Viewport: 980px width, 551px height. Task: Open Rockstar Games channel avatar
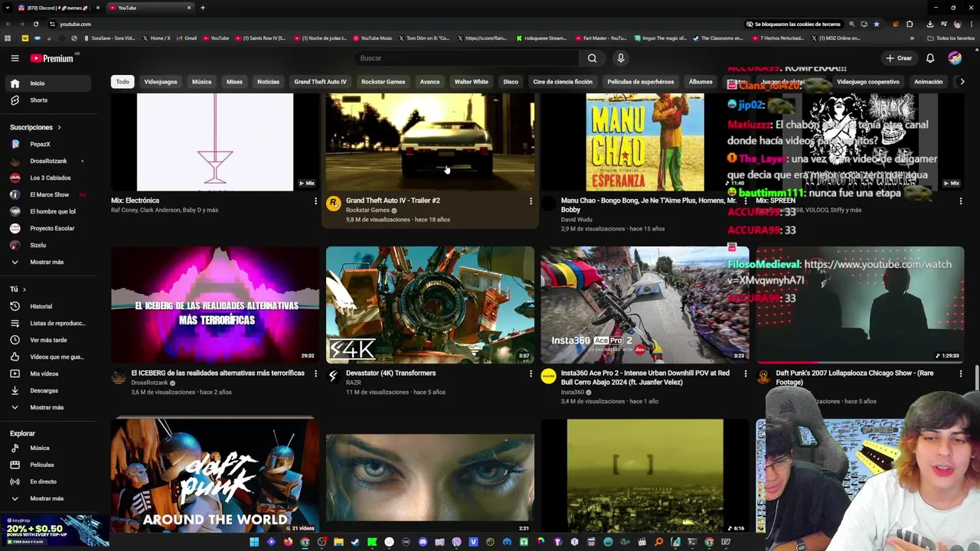click(x=333, y=203)
